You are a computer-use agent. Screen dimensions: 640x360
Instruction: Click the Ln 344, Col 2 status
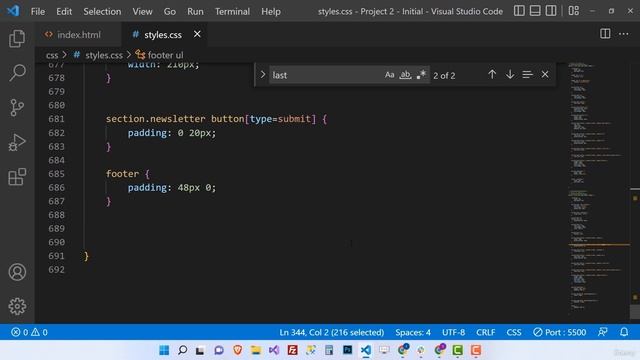(331, 332)
